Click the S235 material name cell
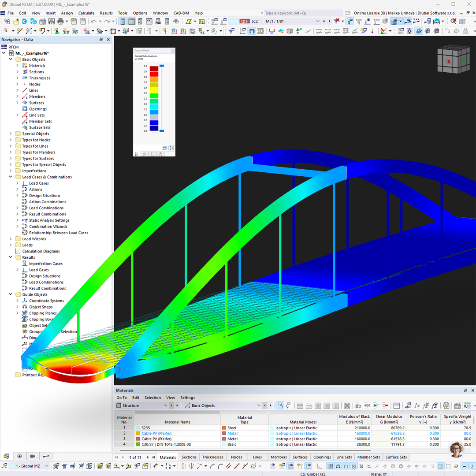 (178, 428)
